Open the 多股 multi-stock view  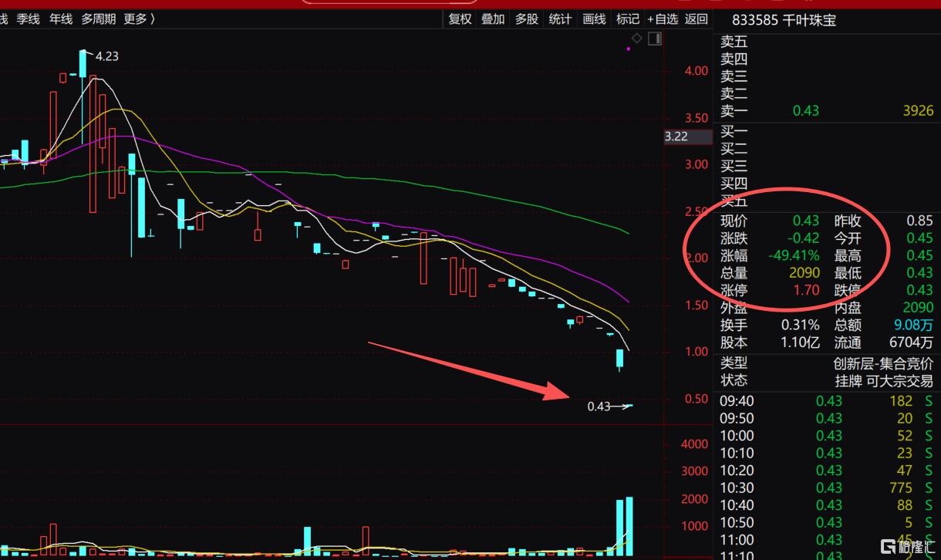click(527, 19)
